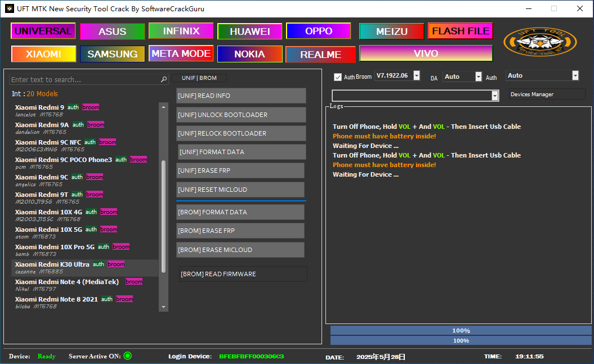The height and width of the screenshot is (364, 594).
Task: Click the [UNIF] RESET MICLOUD button
Action: (x=240, y=190)
